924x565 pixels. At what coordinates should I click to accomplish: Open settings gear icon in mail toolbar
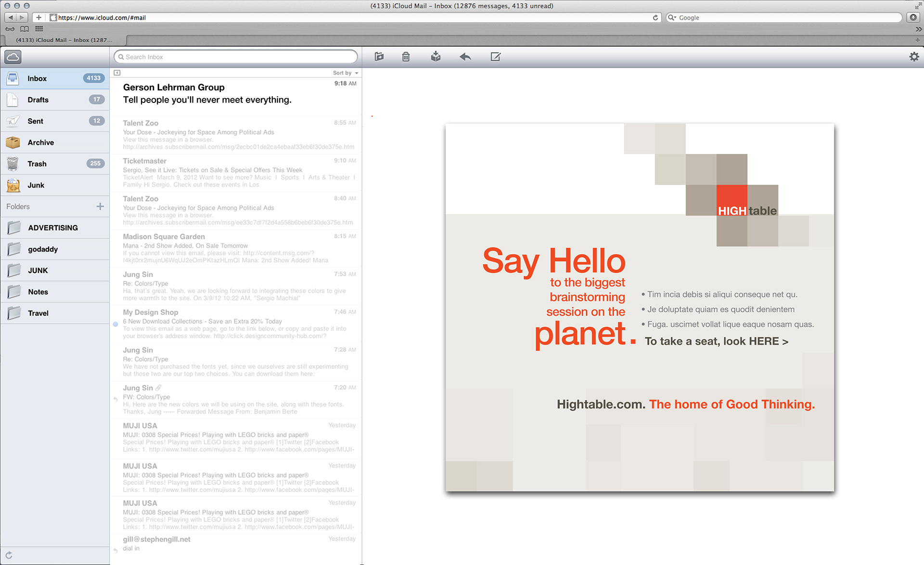[x=914, y=57]
